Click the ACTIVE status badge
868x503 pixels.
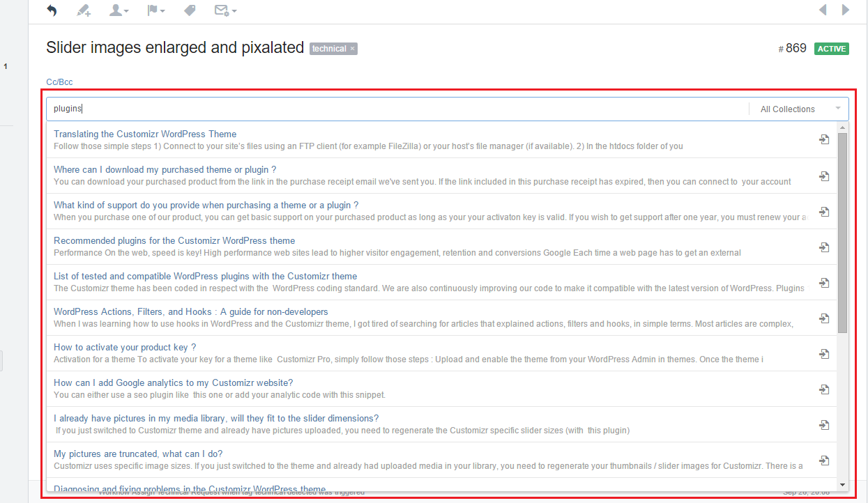coord(831,49)
